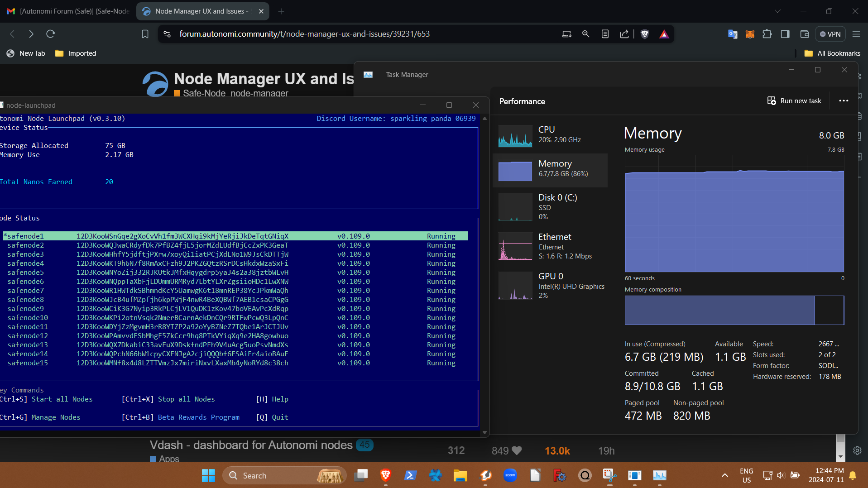
Task: Open the tab search dropdown chevron
Action: coord(777,11)
